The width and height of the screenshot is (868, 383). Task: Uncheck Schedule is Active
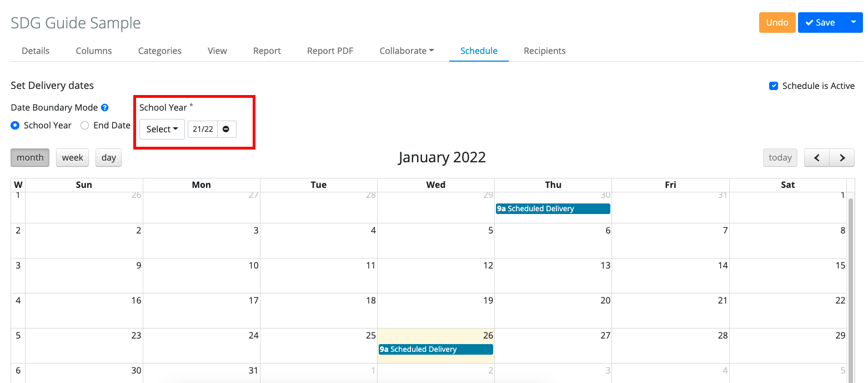tap(774, 86)
